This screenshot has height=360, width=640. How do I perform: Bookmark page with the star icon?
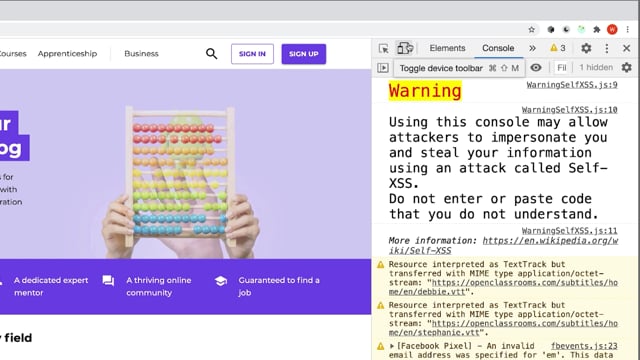(531, 29)
